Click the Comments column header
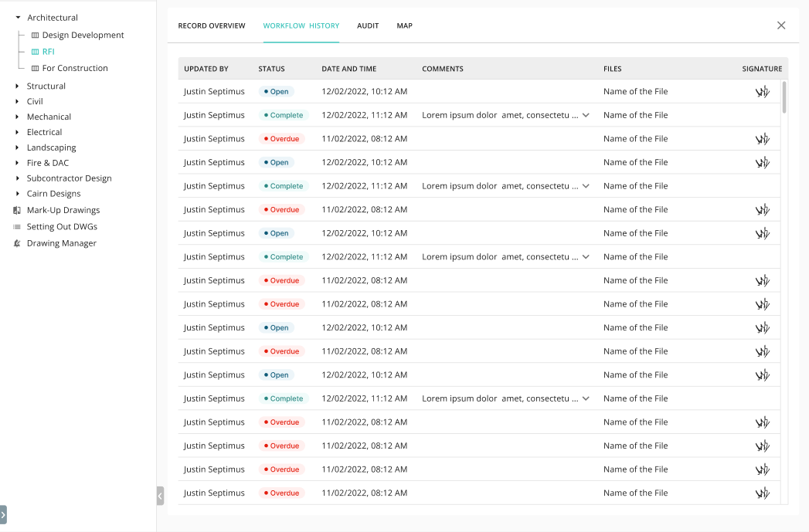 443,69
